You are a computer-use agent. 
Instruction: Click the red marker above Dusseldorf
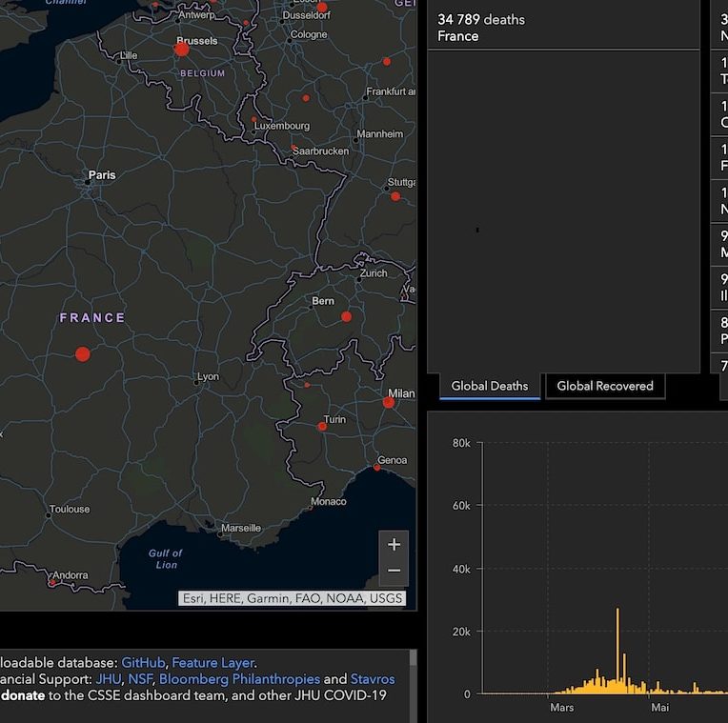[322, 8]
